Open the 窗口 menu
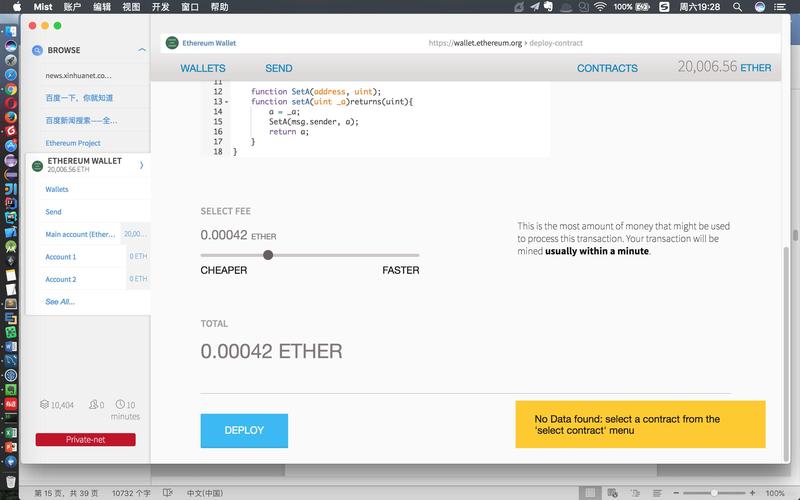The width and height of the screenshot is (800, 500). point(190,7)
